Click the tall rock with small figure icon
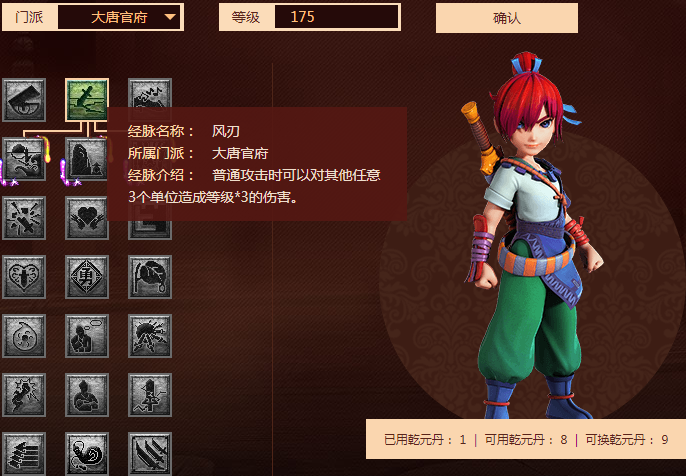 (x=86, y=159)
